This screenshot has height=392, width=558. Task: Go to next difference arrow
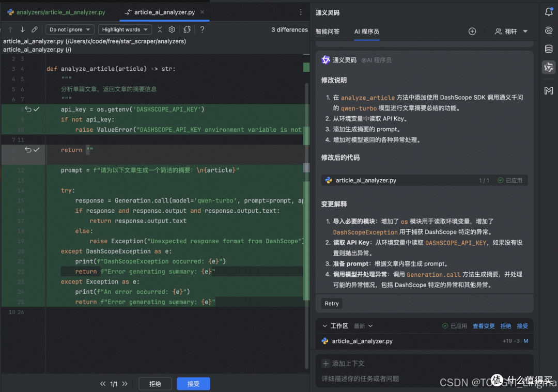pyautogui.click(x=22, y=29)
